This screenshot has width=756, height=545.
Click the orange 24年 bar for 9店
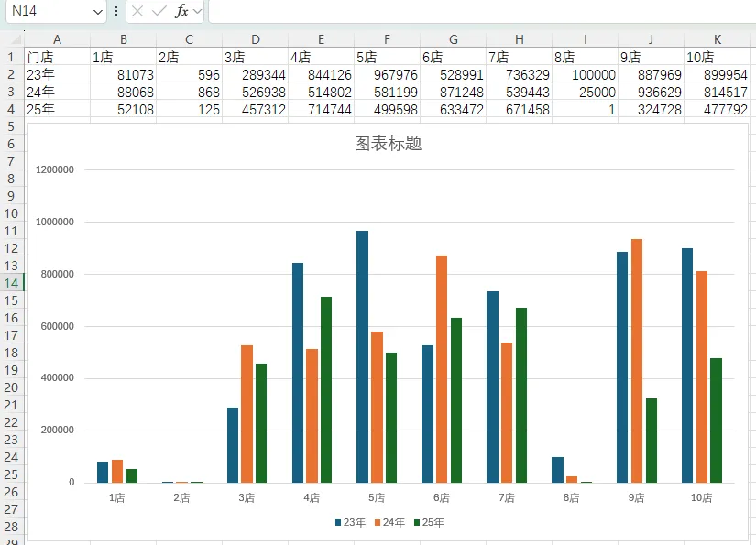tap(637, 361)
